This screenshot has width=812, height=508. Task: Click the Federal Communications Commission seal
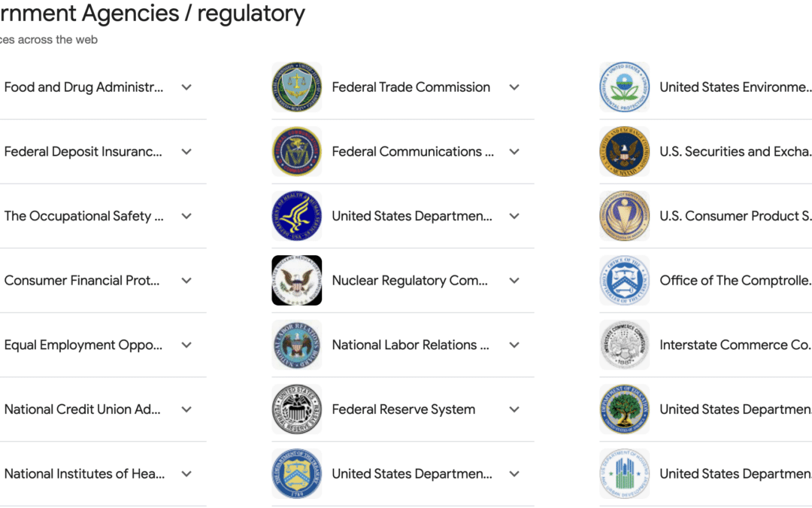coord(296,151)
